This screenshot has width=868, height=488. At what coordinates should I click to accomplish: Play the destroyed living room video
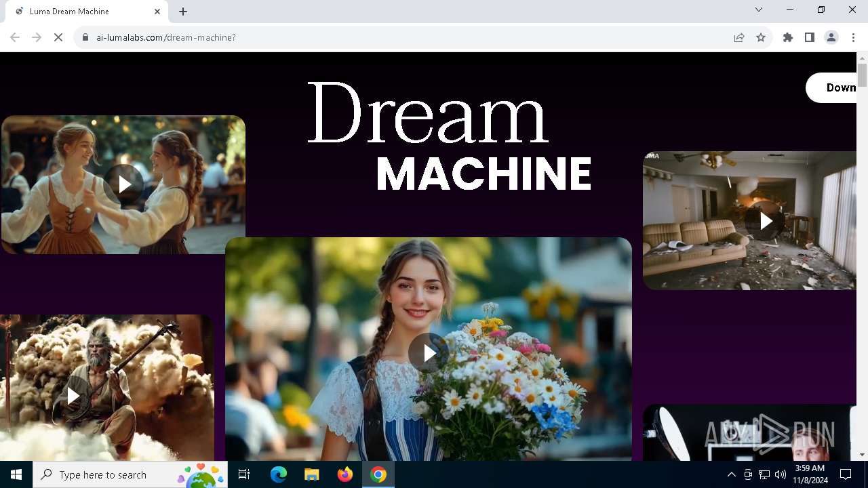tap(765, 221)
